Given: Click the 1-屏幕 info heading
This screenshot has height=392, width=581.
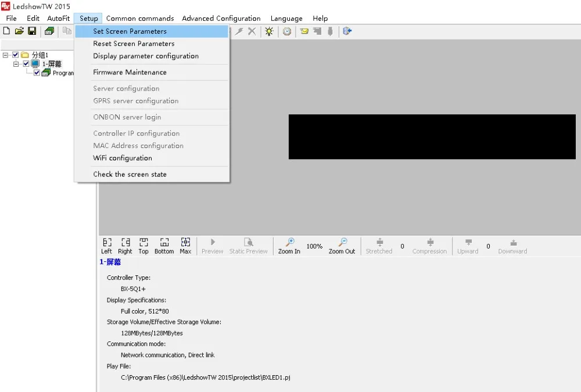Looking at the screenshot, I should coord(110,262).
